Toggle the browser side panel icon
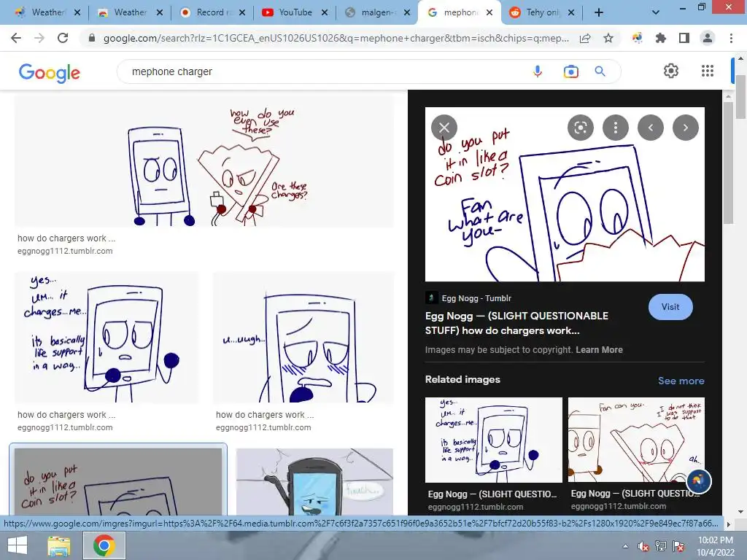The width and height of the screenshot is (747, 560). (684, 38)
